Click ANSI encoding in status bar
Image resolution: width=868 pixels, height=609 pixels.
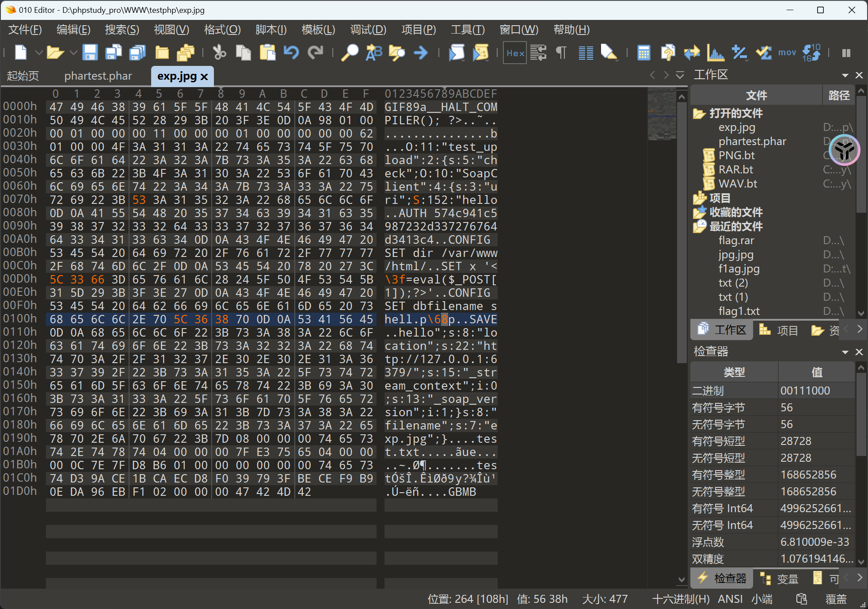pyautogui.click(x=730, y=599)
